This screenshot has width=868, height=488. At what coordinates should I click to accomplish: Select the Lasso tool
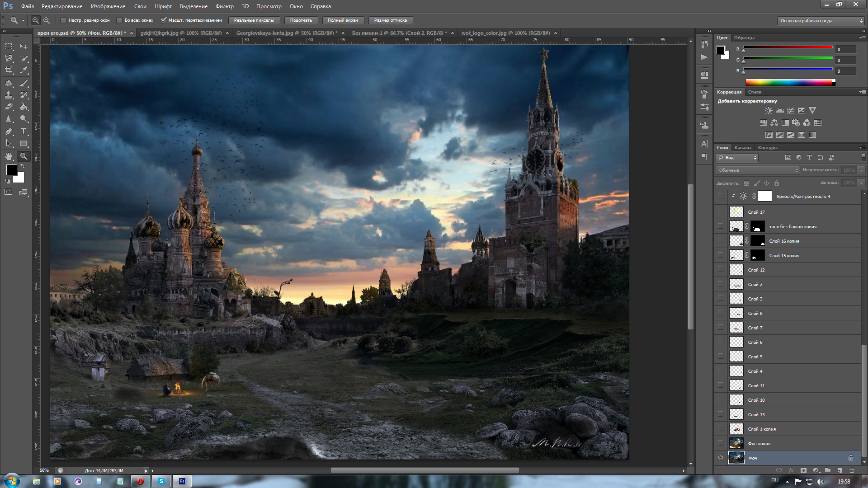[9, 58]
